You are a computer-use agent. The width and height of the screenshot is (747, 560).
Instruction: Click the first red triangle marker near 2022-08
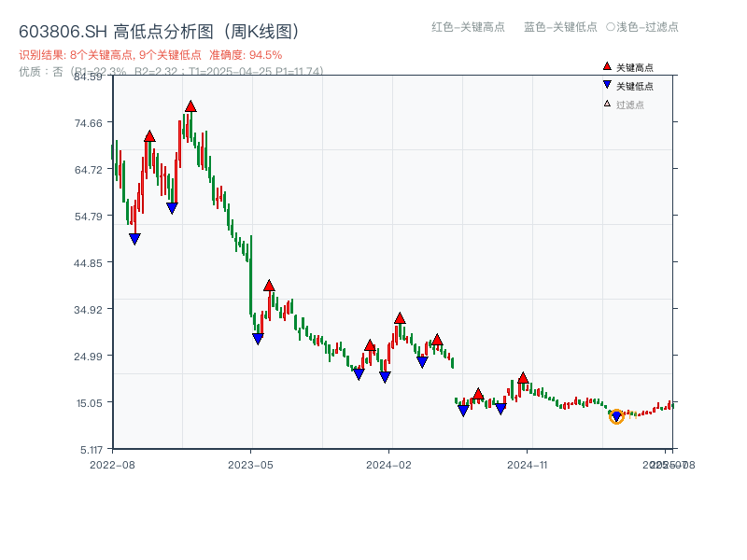coord(149,134)
